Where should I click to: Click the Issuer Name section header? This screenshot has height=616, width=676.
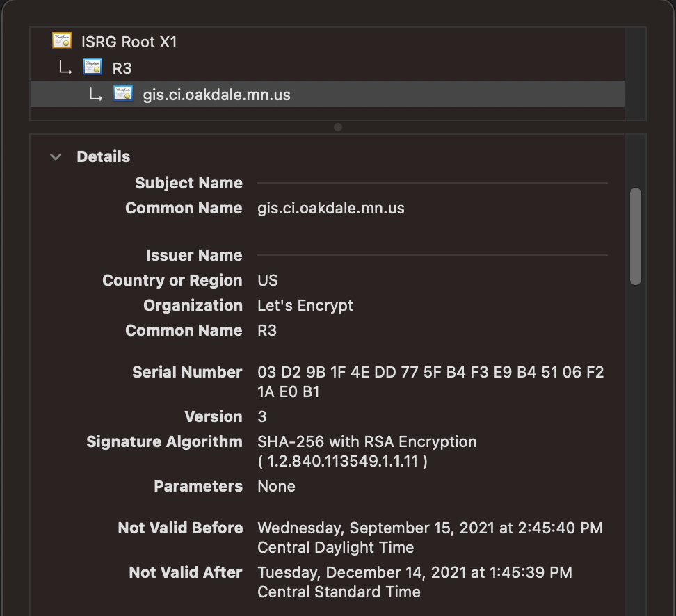pyautogui.click(x=194, y=256)
